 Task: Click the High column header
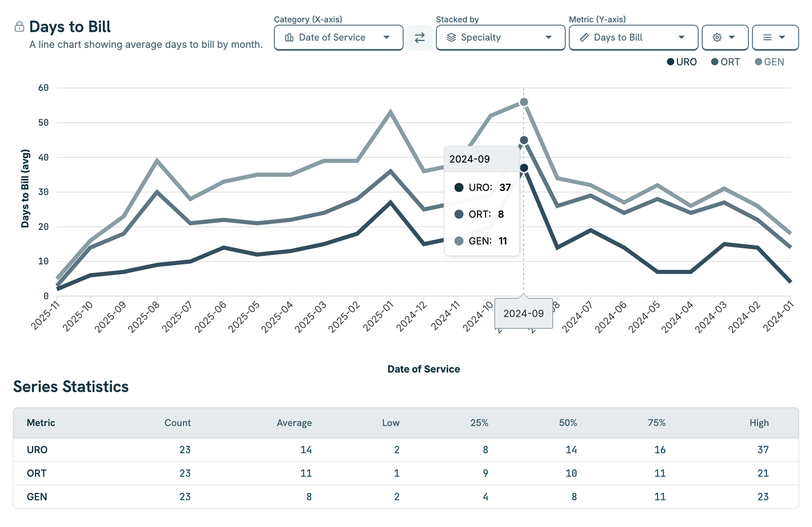tap(759, 423)
